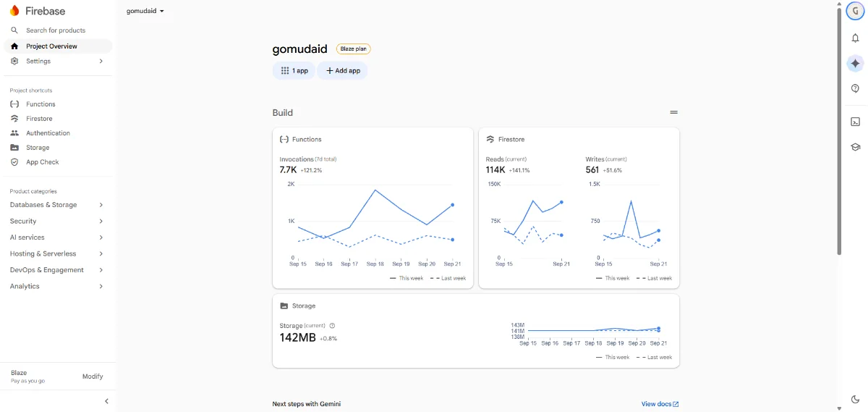
Task: Open the Cloud Shell terminal icon
Action: click(x=855, y=122)
